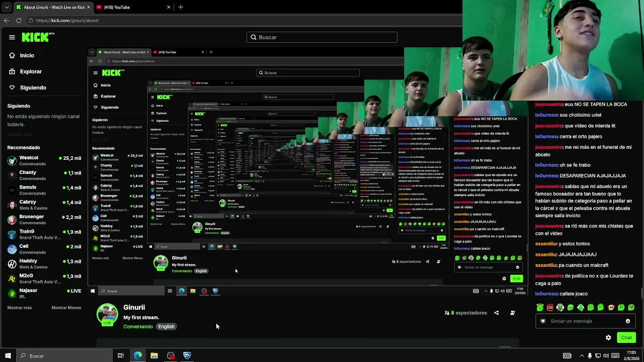The width and height of the screenshot is (644, 362).
Task: Open the M2cG recommended channel
Action: (44, 279)
